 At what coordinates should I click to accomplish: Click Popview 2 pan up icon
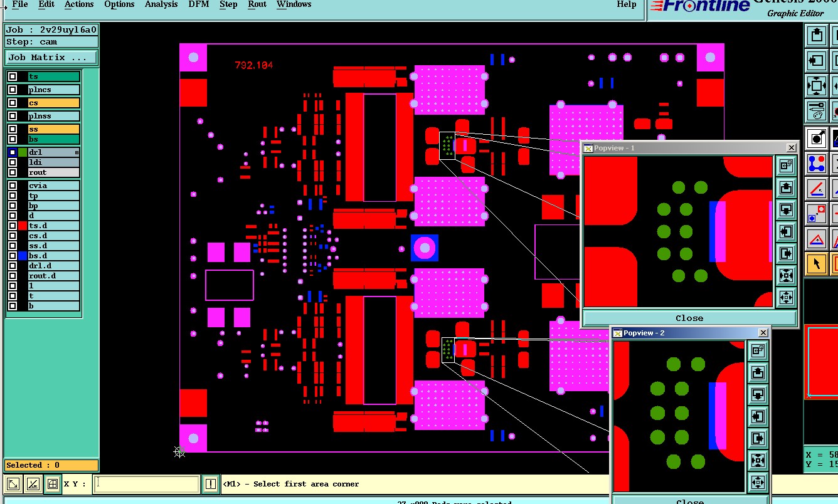click(758, 372)
